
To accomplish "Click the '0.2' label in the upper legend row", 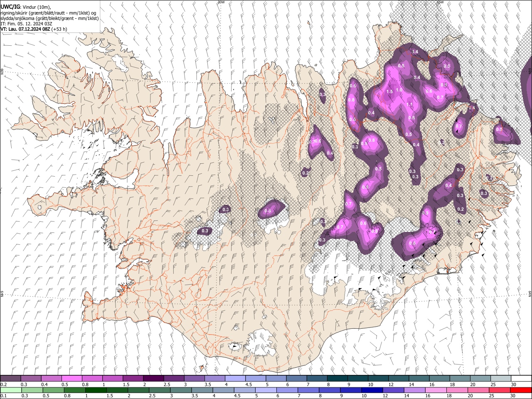I will point(4,384).
